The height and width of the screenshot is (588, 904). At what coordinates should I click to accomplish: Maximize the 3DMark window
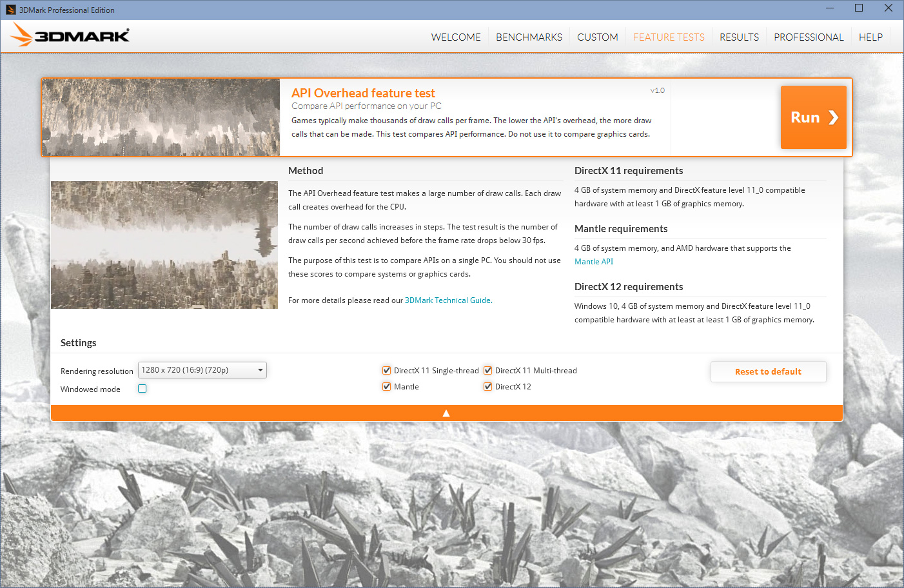859,8
